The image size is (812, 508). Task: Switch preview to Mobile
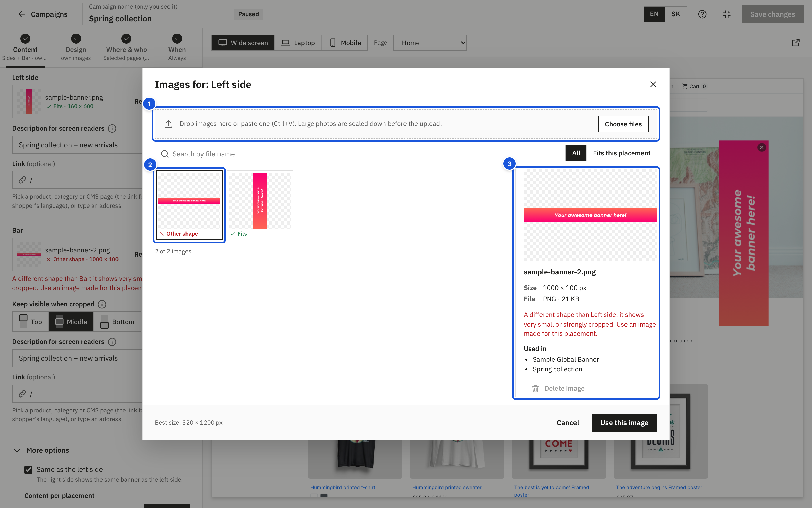pos(345,43)
